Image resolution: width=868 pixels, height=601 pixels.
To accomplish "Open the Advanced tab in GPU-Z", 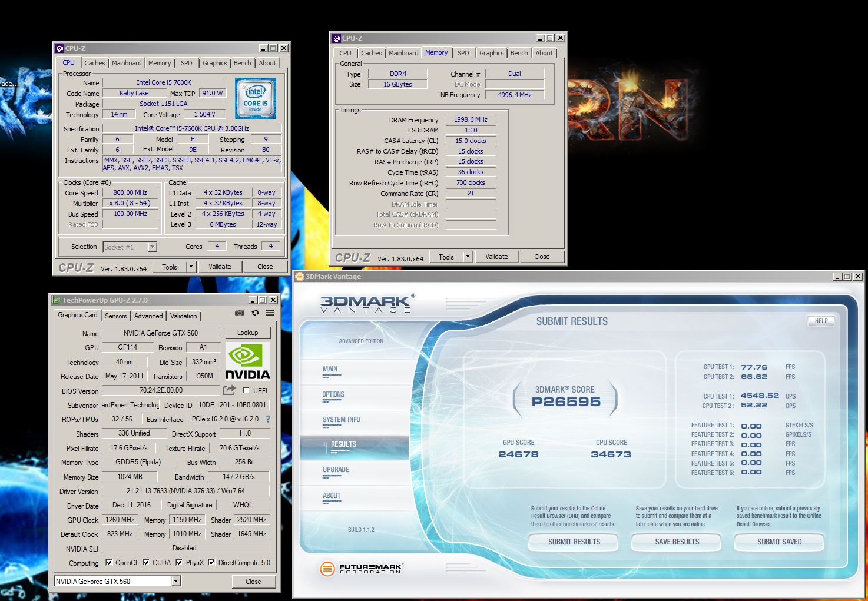I will pos(148,316).
